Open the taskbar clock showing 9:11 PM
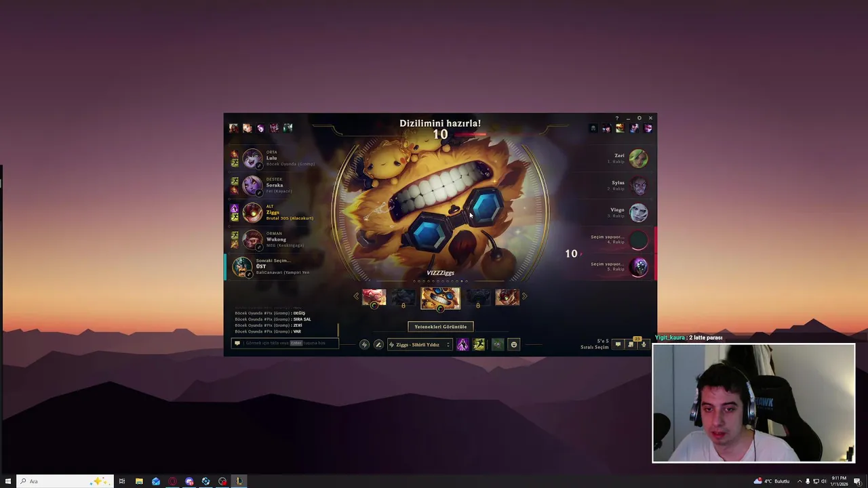868x488 pixels. (x=839, y=481)
